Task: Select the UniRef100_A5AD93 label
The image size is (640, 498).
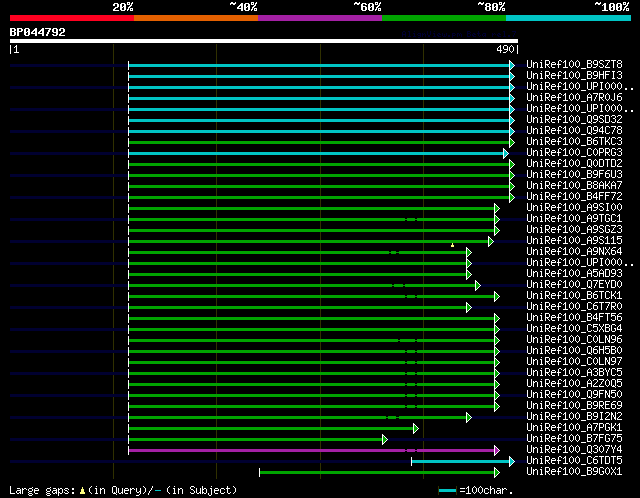Action: point(574,274)
